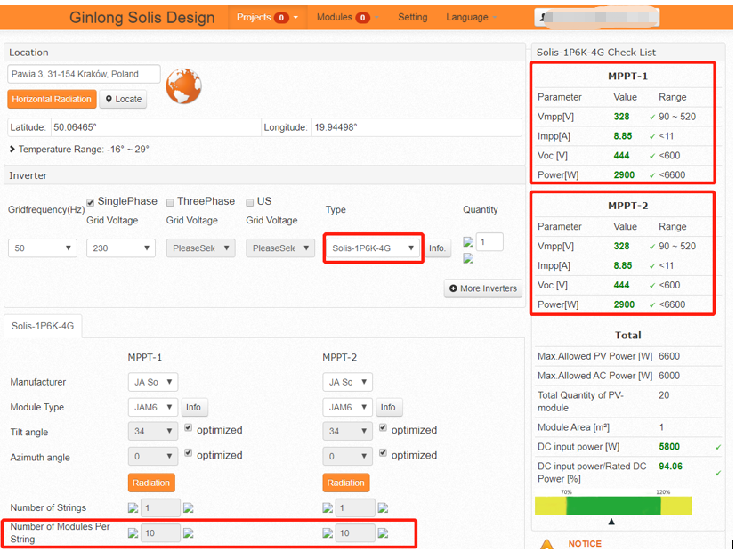Image resolution: width=736 pixels, height=560 pixels.
Task: Toggle MPPT-2 azimuth angle optimized checkbox
Action: (x=383, y=453)
